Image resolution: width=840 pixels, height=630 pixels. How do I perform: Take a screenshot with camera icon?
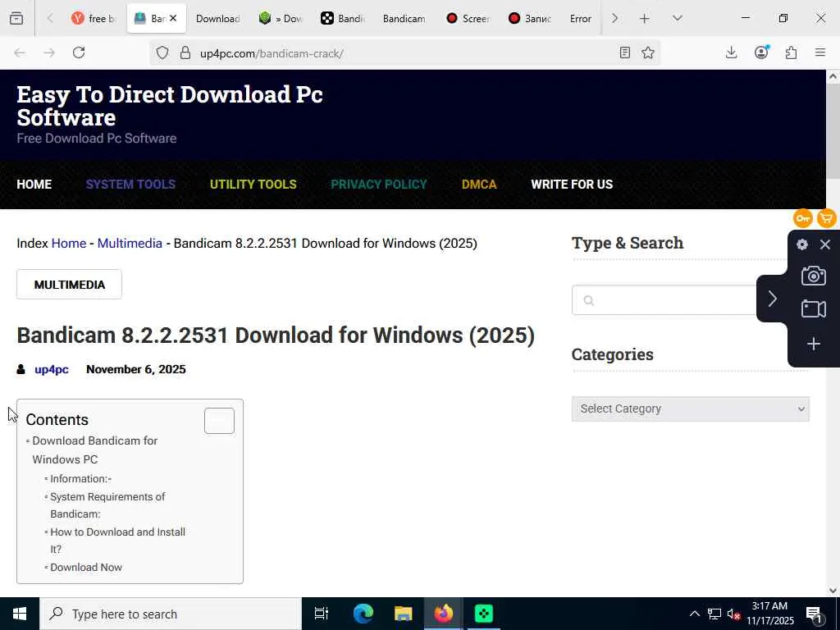[813, 276]
